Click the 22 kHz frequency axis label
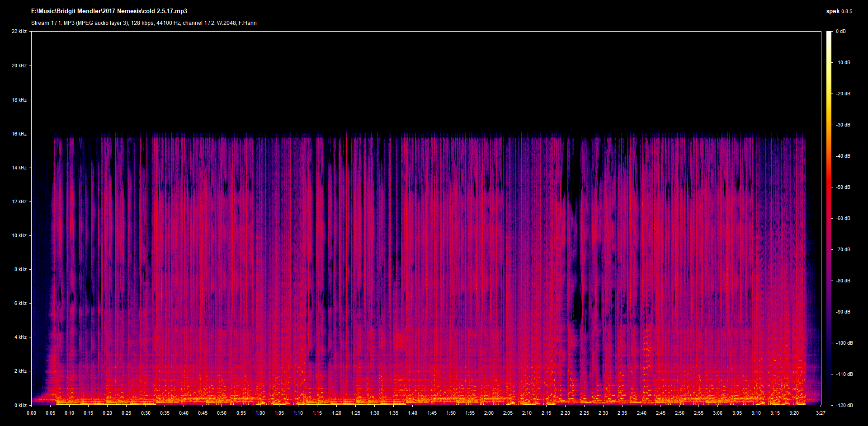 (x=19, y=31)
